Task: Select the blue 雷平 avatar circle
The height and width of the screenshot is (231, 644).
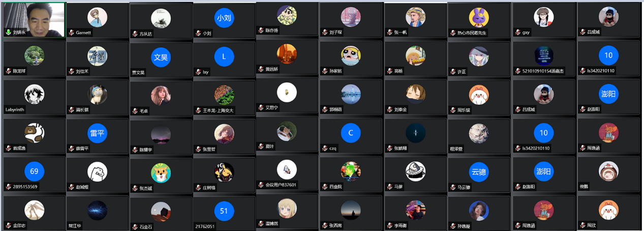Action: pyautogui.click(x=97, y=133)
